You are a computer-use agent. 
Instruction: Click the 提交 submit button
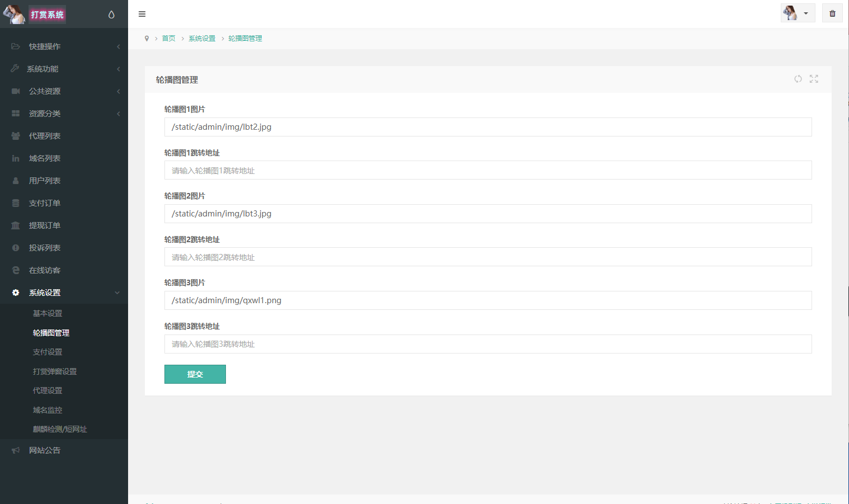(x=195, y=374)
